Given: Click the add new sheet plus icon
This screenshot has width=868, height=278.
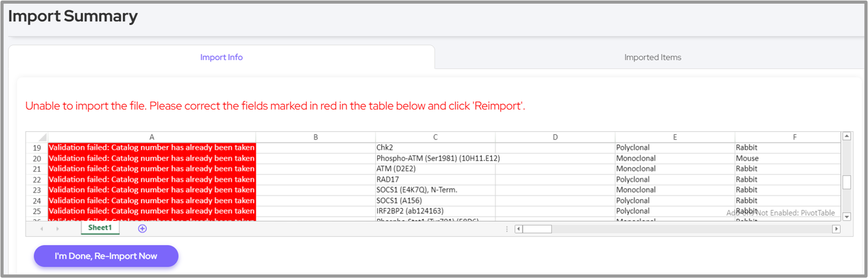Looking at the screenshot, I should coord(142,229).
